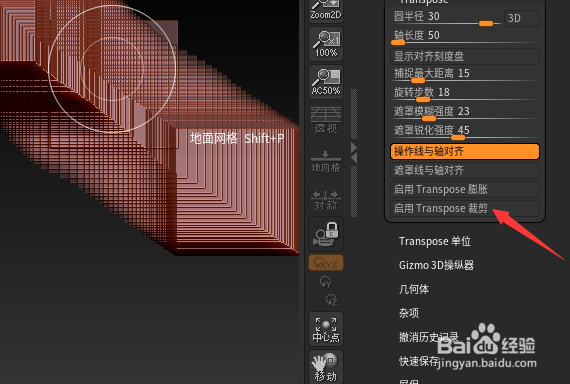
Task: Toggle the floor grid (地网格) icon
Action: [326, 158]
